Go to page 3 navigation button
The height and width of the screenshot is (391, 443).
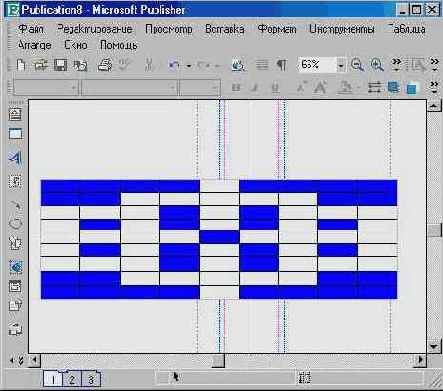[91, 379]
